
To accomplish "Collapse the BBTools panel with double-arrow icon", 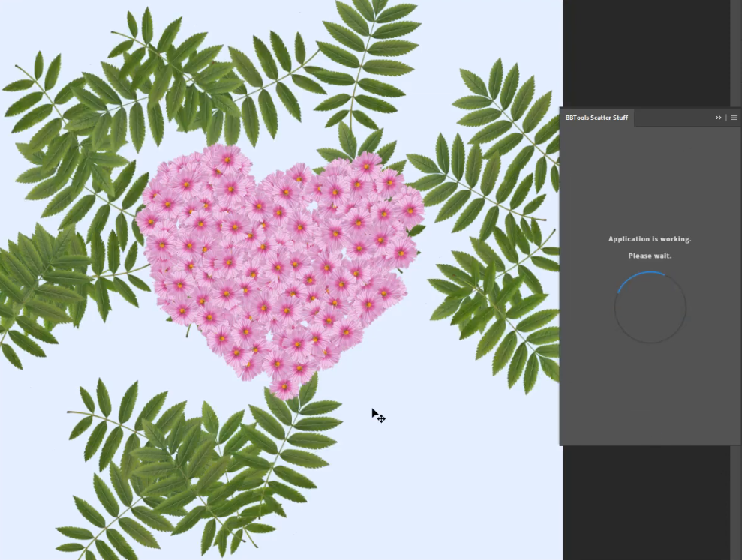I will tap(718, 118).
